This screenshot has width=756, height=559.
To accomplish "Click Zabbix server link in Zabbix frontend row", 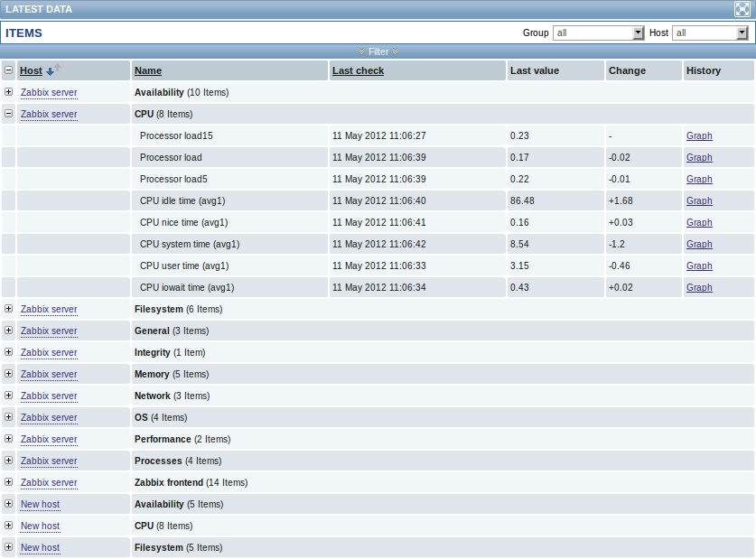I will click(x=49, y=483).
